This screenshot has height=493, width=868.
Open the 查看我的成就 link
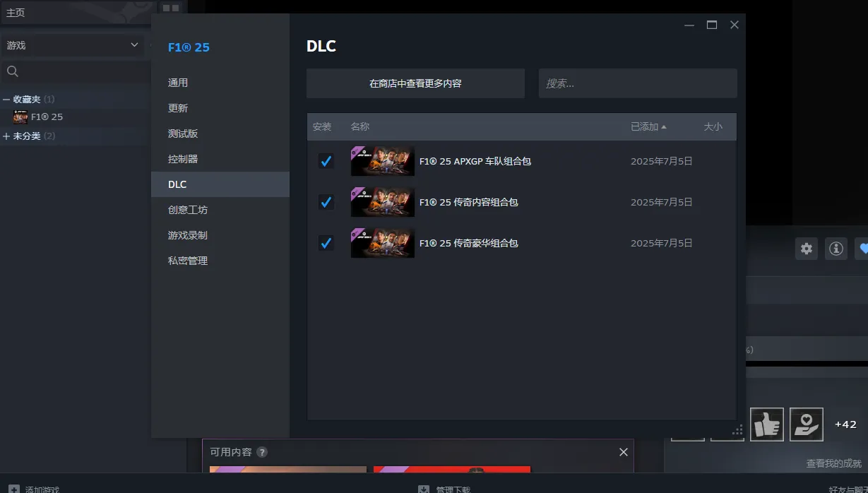pyautogui.click(x=833, y=463)
